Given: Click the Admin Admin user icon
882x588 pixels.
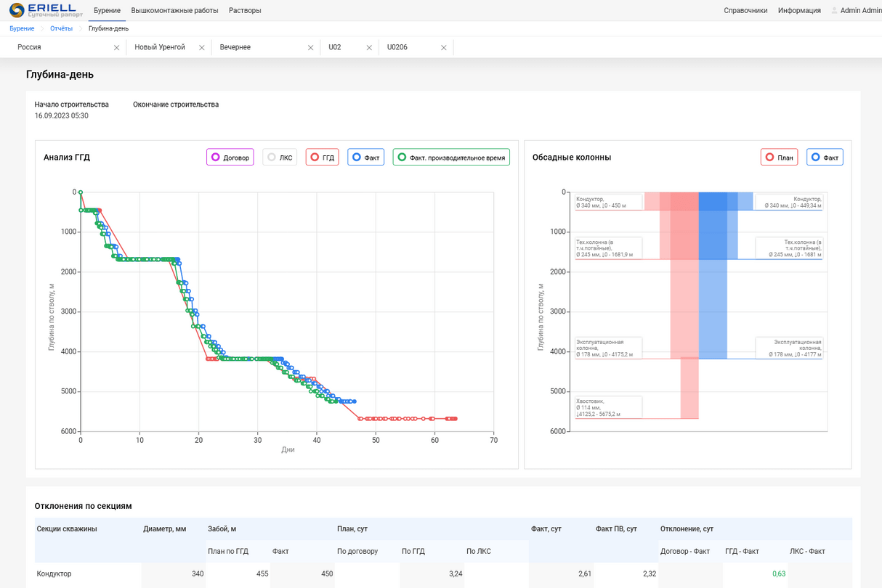Looking at the screenshot, I should pyautogui.click(x=834, y=10).
